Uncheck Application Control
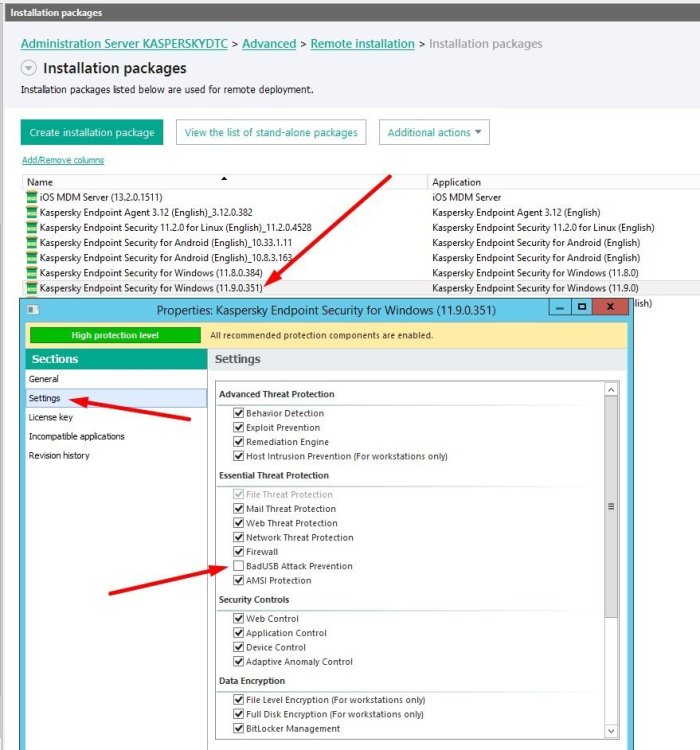 tap(238, 633)
